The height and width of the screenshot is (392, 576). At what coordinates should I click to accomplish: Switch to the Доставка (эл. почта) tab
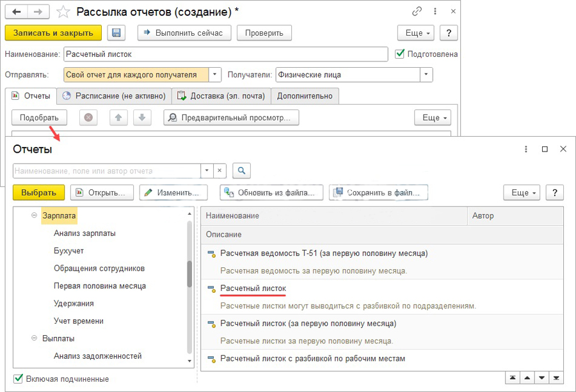pos(221,96)
